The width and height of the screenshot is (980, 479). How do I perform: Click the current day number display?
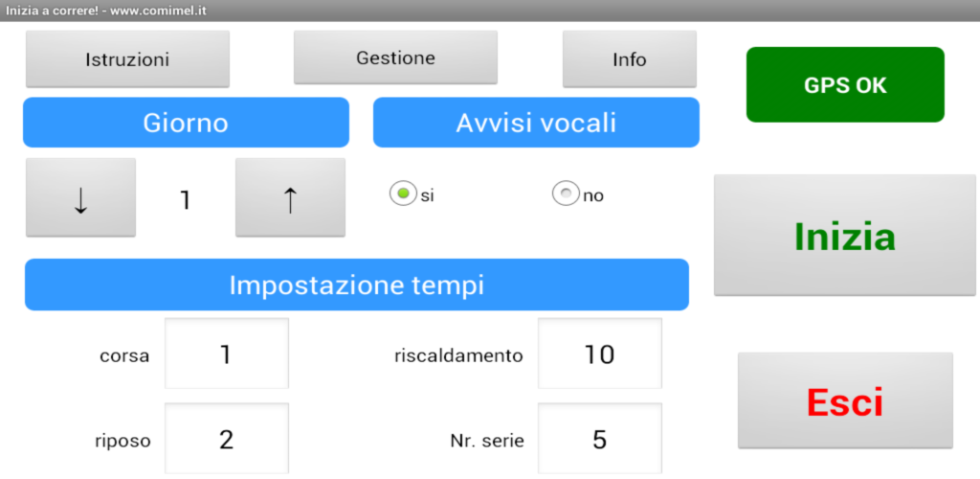point(186,200)
